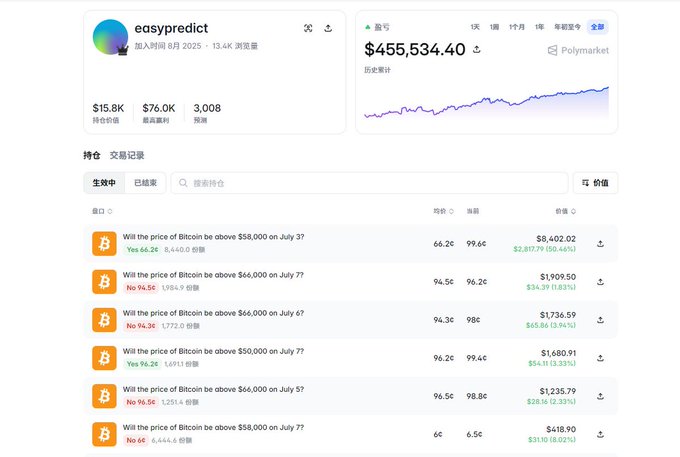This screenshot has height=457, width=680.
Task: Share the $8,402.02 position row
Action: (x=600, y=244)
